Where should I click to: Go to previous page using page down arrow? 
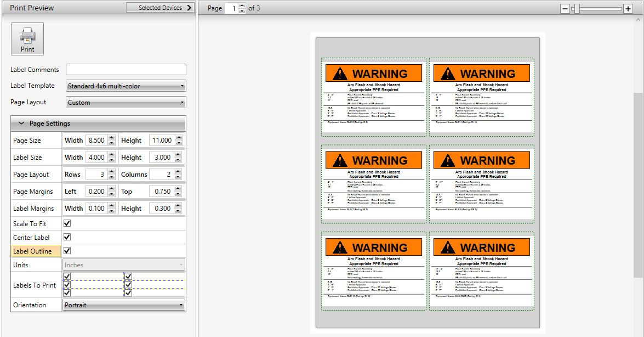pos(242,11)
